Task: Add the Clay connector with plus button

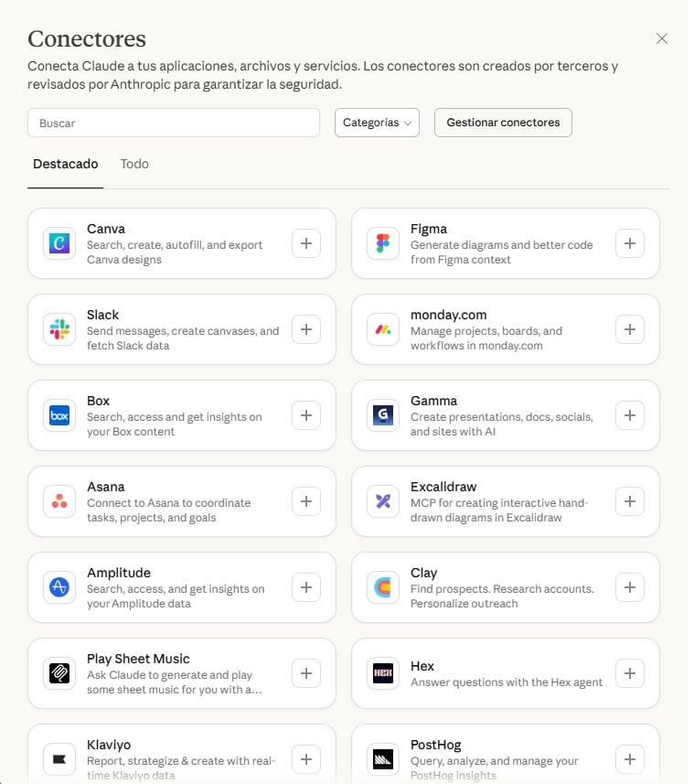Action: (630, 587)
